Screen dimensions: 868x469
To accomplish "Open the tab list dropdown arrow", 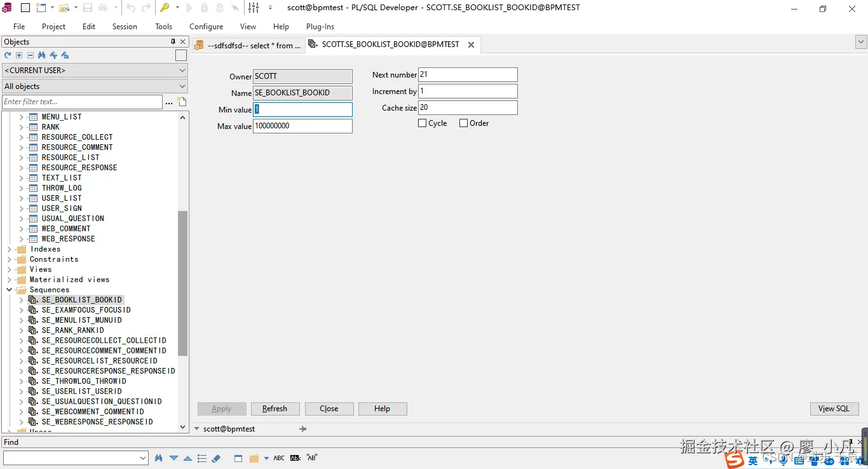I will tap(861, 42).
